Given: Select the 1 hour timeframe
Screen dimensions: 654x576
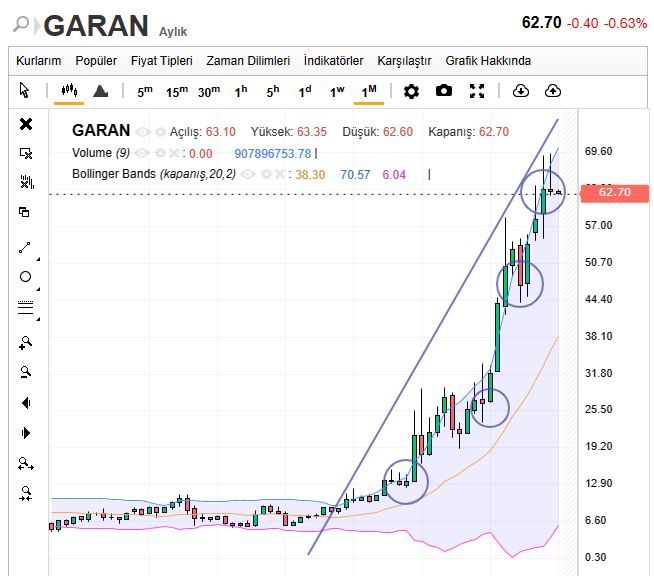Looking at the screenshot, I should pos(241,91).
